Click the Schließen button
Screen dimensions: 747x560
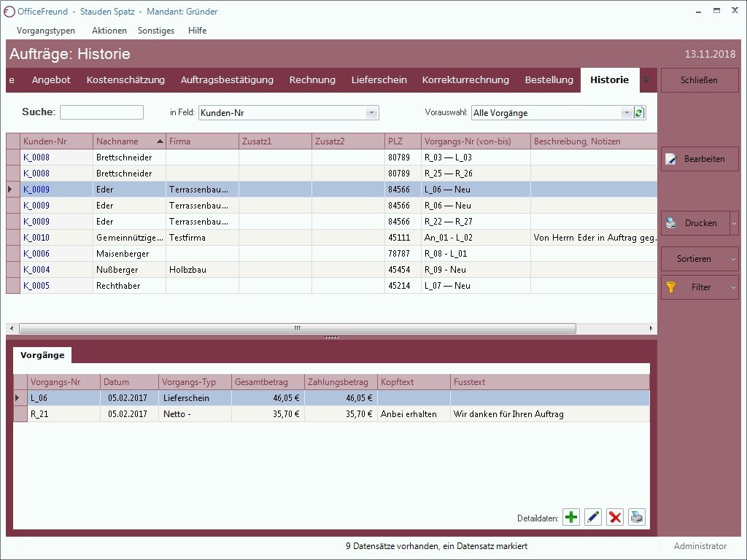(699, 80)
